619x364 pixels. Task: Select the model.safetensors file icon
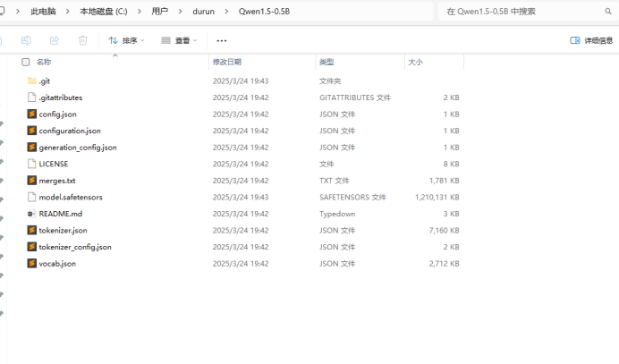[x=32, y=197]
